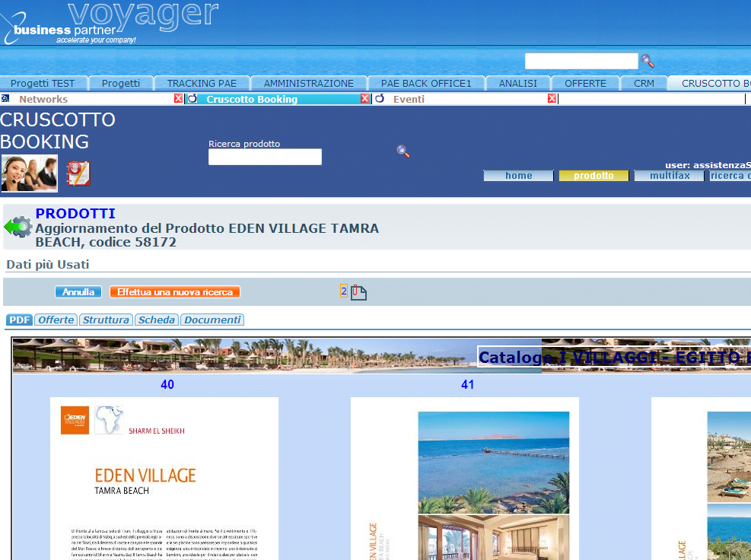Click the user assistenza label
The image size is (751, 560).
point(708,165)
